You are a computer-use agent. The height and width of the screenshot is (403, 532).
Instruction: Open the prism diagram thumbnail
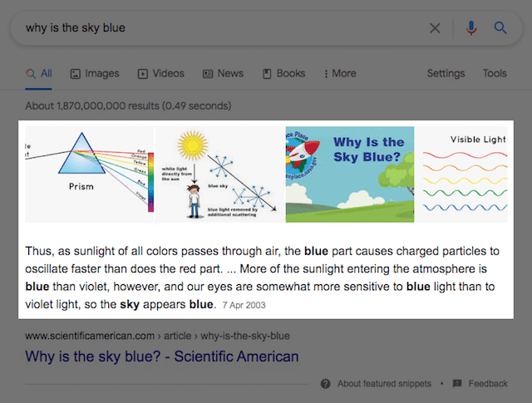click(x=89, y=174)
